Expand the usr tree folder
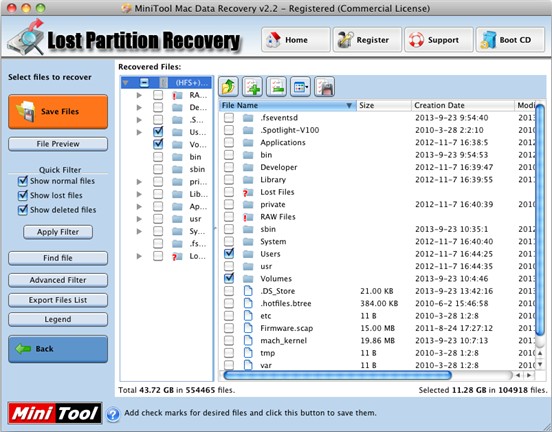Image resolution: width=552 pixels, height=432 pixels. (x=139, y=219)
